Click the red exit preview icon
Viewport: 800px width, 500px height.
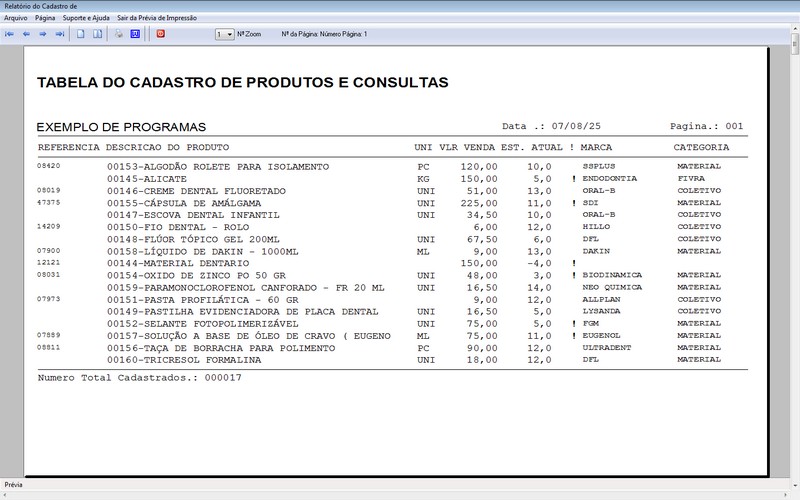click(x=161, y=34)
